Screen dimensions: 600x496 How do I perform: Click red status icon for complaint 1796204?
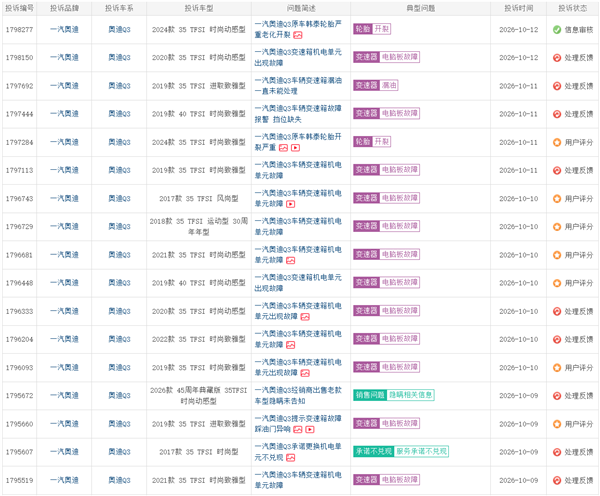[557, 339]
